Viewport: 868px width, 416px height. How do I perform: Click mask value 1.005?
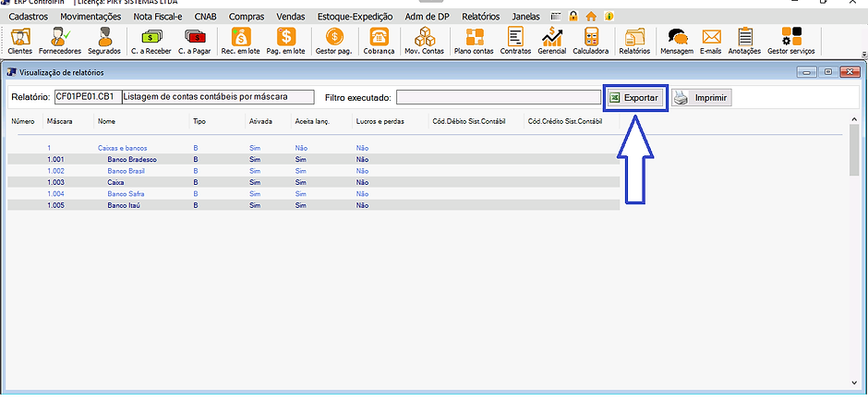click(x=56, y=205)
